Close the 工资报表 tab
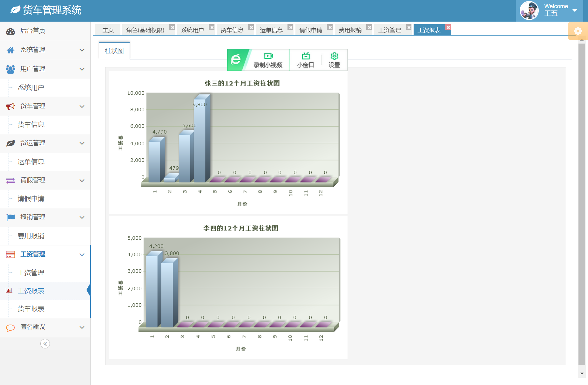 click(x=448, y=27)
